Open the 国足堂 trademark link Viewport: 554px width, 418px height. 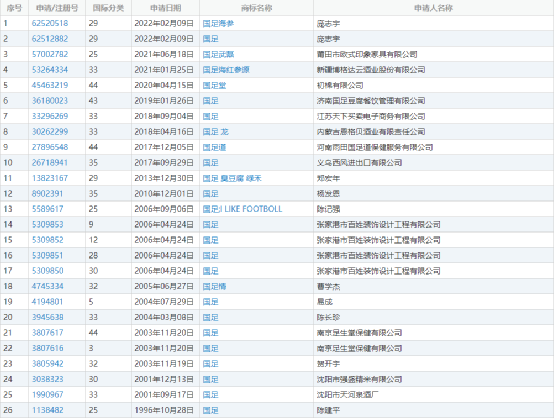pos(214,85)
